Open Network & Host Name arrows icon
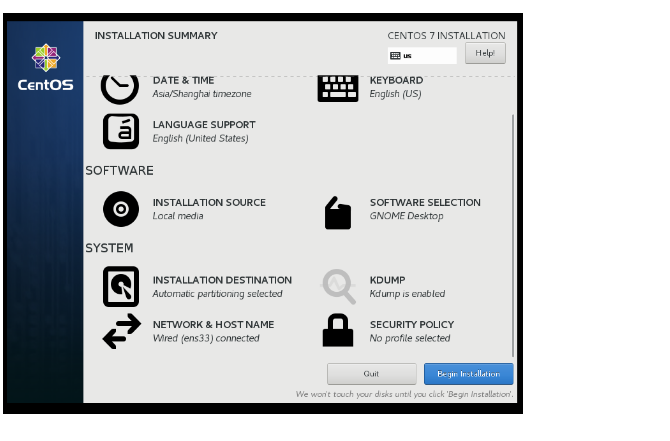The image size is (670, 441). point(122,331)
